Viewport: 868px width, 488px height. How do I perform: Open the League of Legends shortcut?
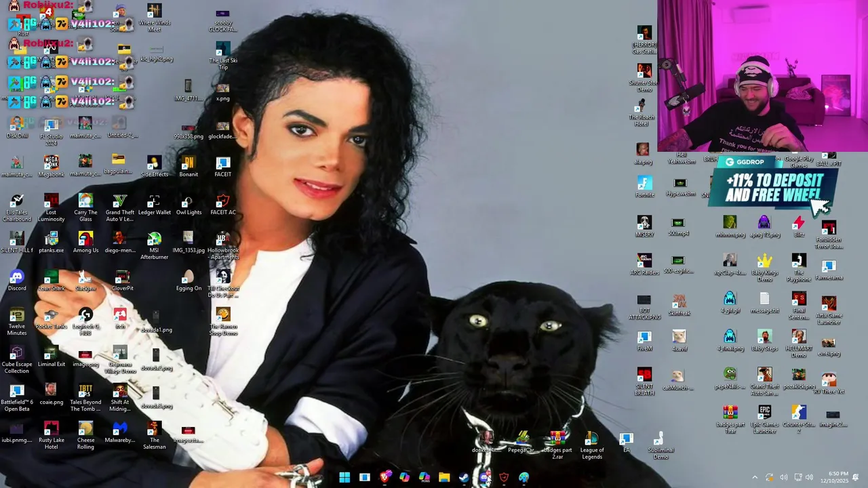point(592,446)
